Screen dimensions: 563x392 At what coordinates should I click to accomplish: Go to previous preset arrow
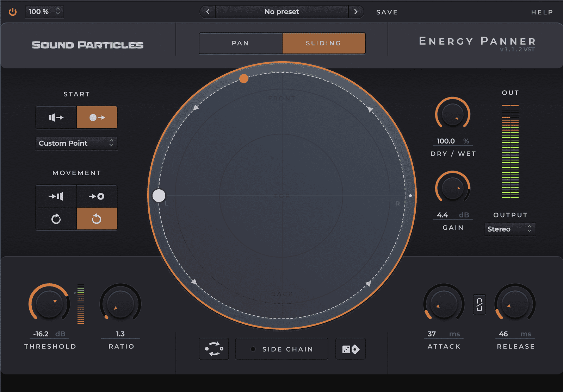click(208, 12)
